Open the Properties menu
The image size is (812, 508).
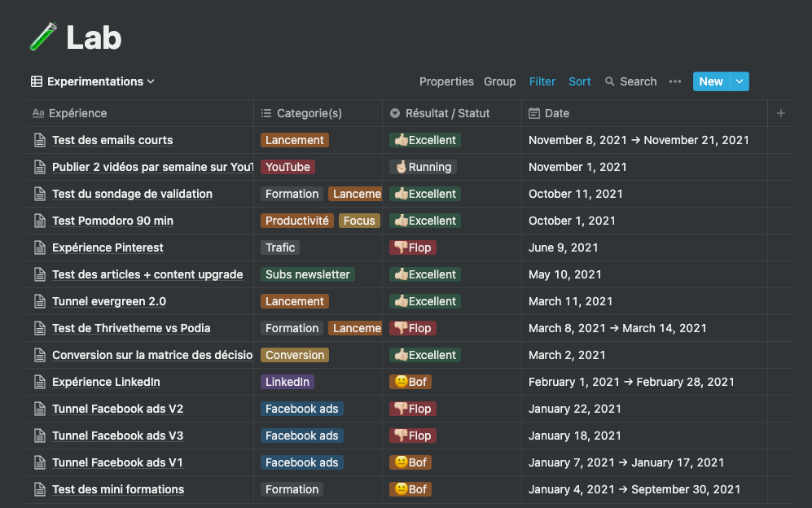[446, 81]
